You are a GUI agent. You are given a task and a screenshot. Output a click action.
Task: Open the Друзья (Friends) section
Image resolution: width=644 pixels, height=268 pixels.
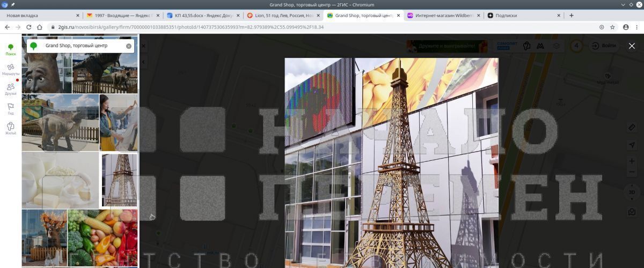pyautogui.click(x=11, y=89)
